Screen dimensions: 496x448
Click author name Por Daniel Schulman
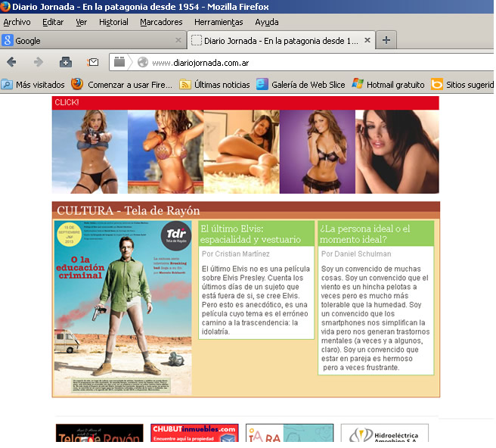[x=356, y=254]
